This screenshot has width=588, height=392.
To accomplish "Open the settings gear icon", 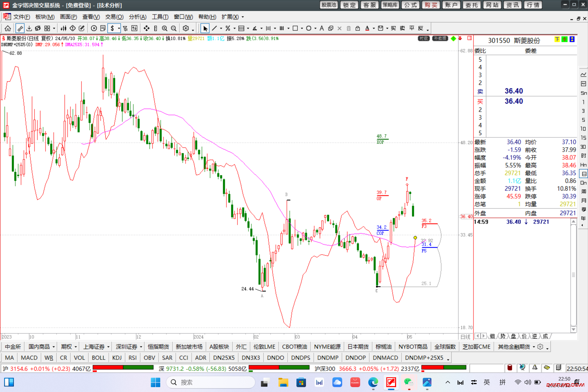I will point(186,28).
